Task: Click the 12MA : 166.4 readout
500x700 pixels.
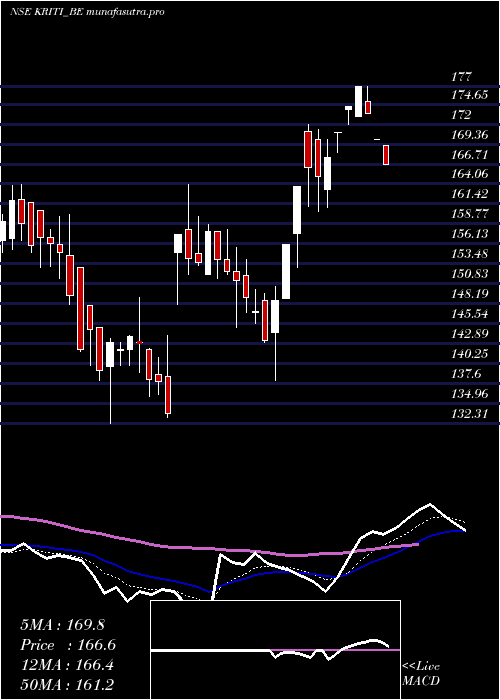Action: 66,665
